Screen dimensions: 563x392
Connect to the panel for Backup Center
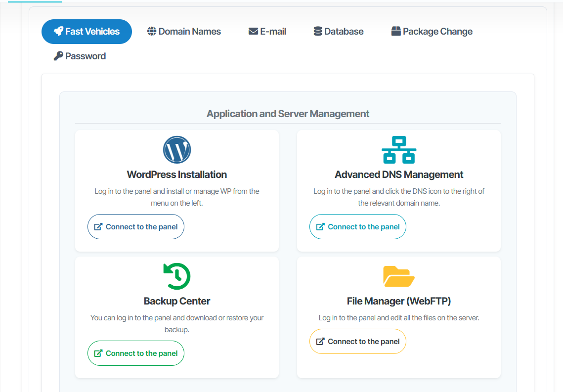point(136,353)
